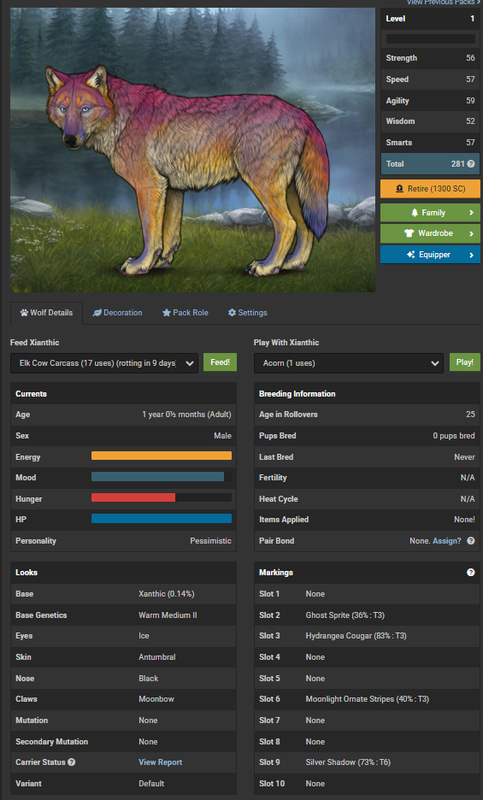Screen dimensions: 483x800
Task: Click the 0 pups bred value
Action: [454, 436]
